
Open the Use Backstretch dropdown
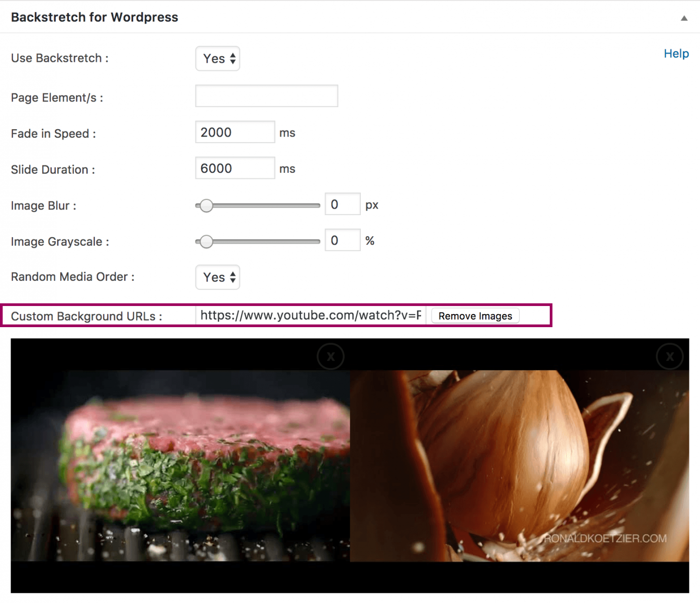(218, 59)
